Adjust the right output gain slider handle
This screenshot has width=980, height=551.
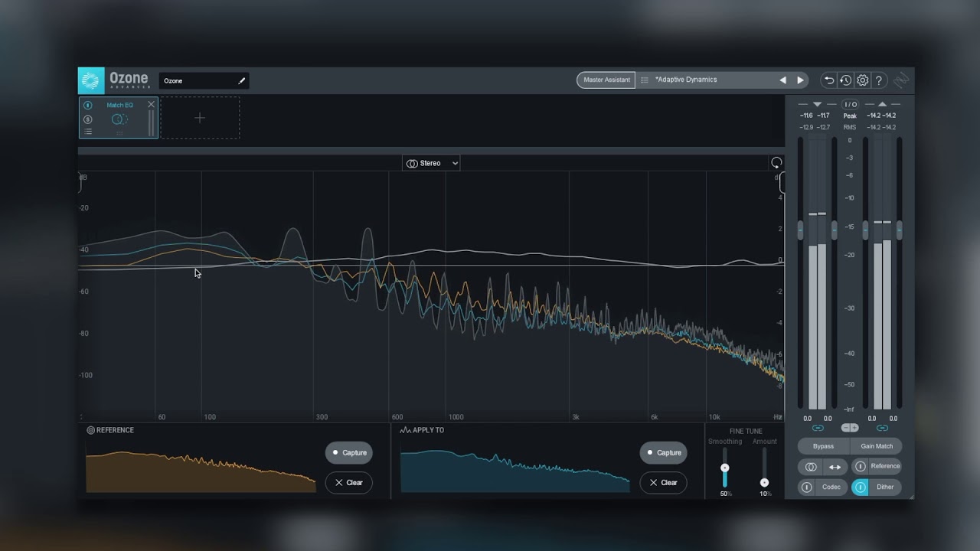coord(900,229)
